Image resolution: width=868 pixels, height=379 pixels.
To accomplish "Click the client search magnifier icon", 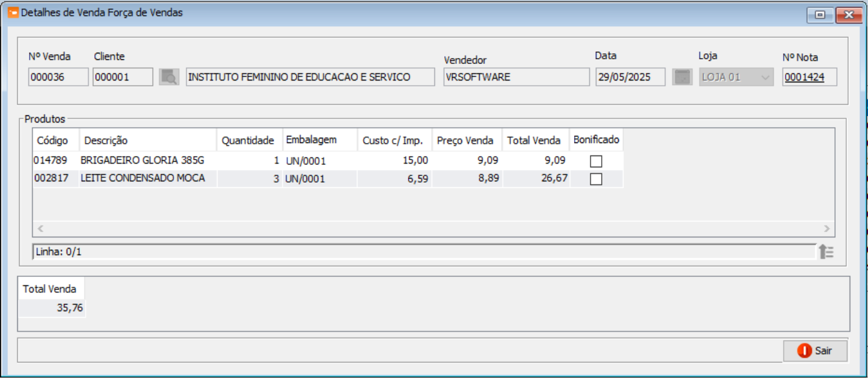I will click(x=169, y=77).
